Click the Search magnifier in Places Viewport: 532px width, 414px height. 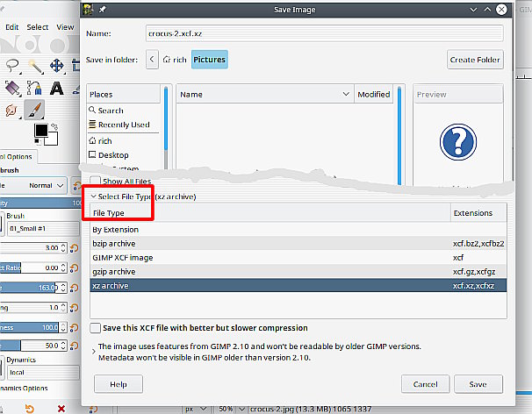92,110
